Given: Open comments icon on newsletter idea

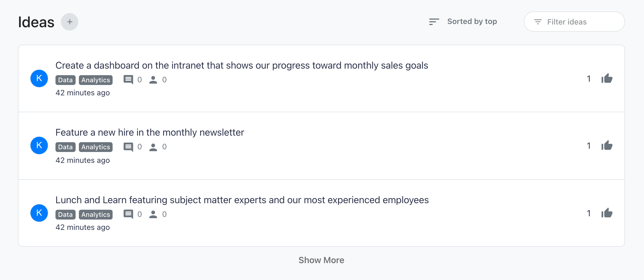Looking at the screenshot, I should 128,147.
